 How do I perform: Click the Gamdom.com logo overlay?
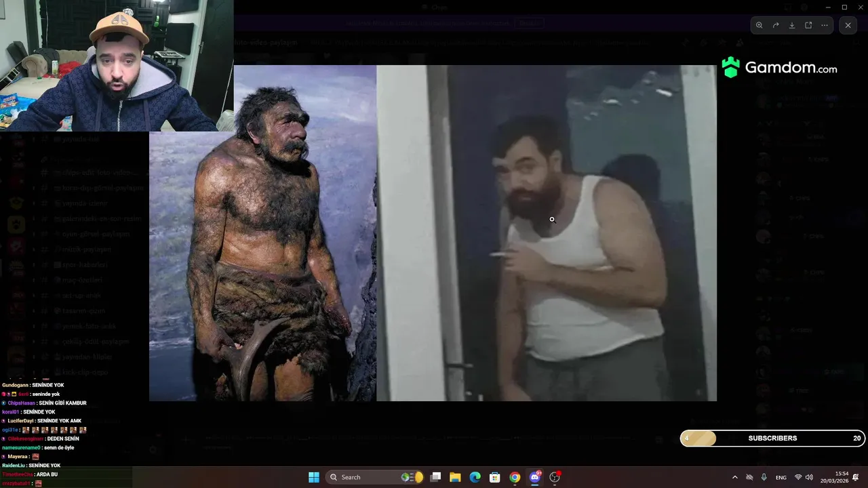click(x=779, y=68)
